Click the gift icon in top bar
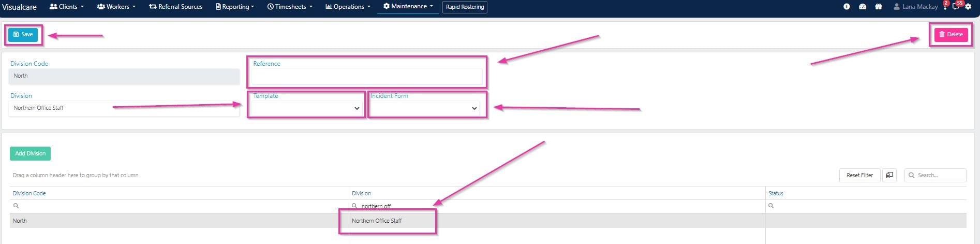 coord(879,7)
